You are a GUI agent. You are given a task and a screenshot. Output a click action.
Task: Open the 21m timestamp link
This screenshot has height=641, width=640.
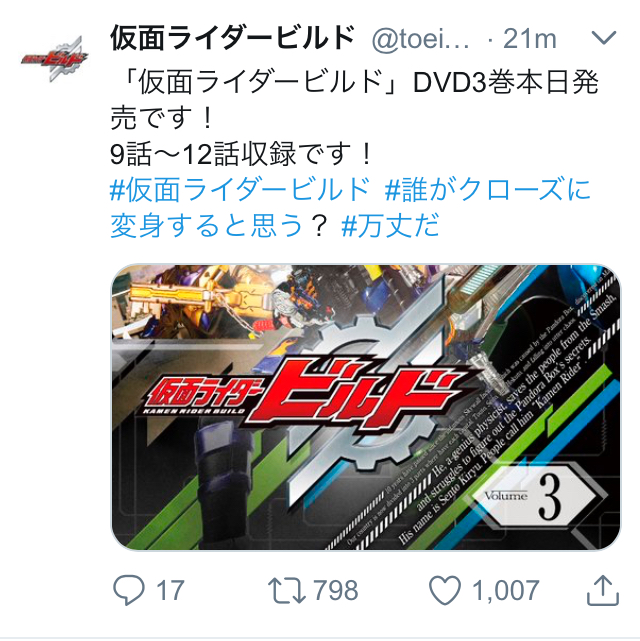[x=530, y=39]
